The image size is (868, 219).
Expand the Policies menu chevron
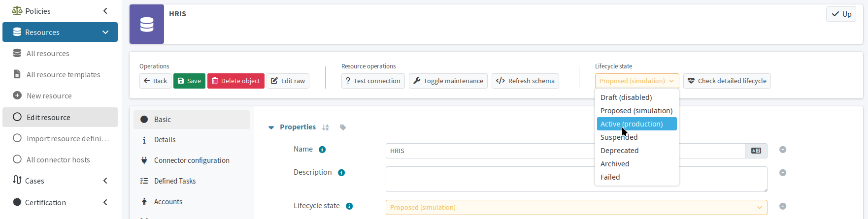(105, 11)
